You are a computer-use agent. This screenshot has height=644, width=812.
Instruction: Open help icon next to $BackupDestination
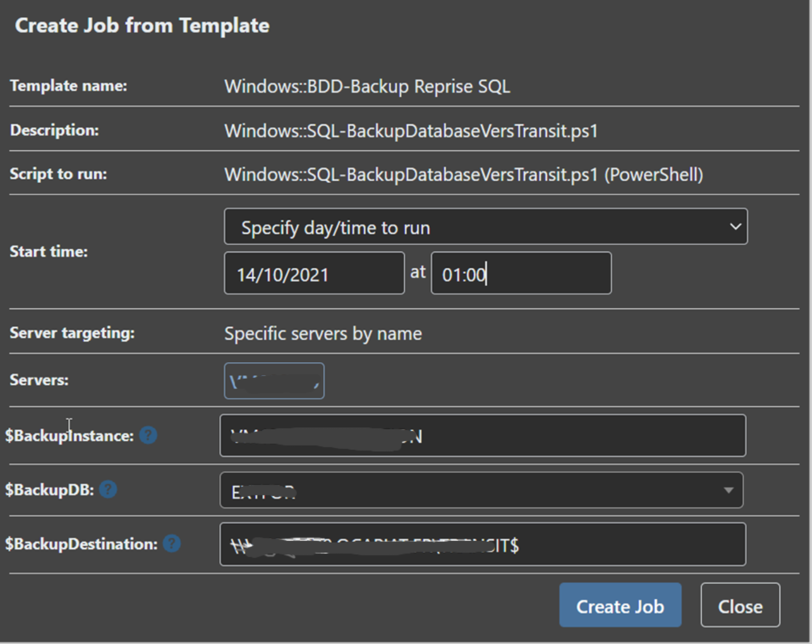click(172, 543)
